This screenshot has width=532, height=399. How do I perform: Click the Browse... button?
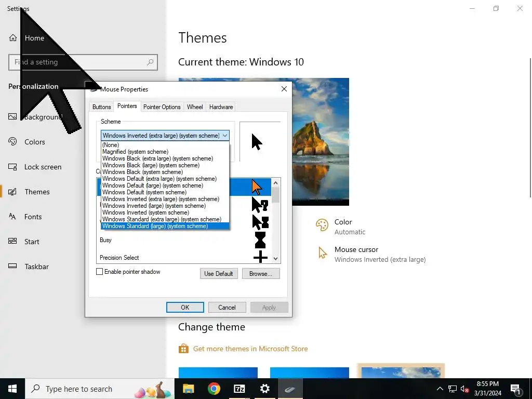(x=261, y=273)
